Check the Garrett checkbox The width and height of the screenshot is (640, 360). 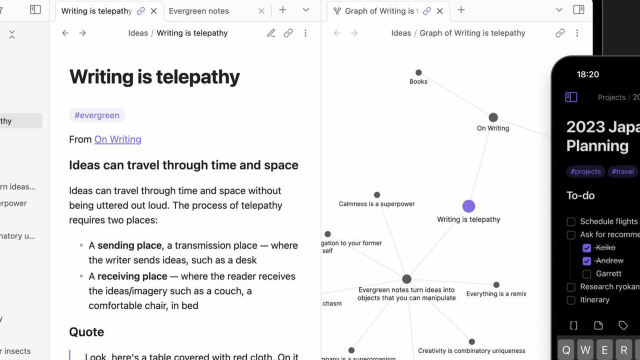click(x=587, y=274)
